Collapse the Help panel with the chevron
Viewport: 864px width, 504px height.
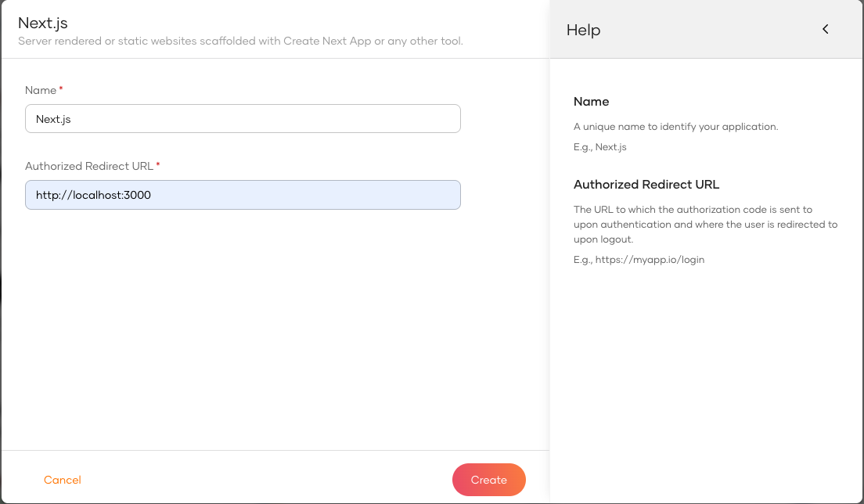click(825, 29)
